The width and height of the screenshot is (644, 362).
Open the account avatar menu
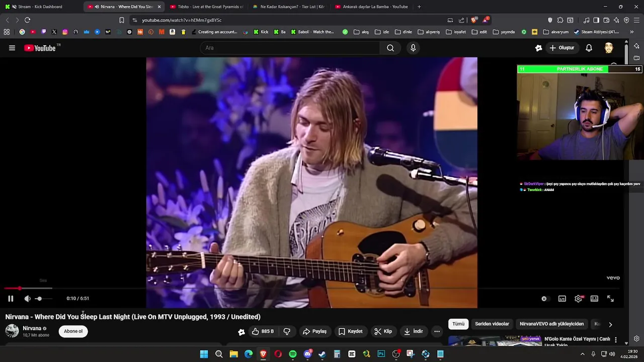[609, 48]
